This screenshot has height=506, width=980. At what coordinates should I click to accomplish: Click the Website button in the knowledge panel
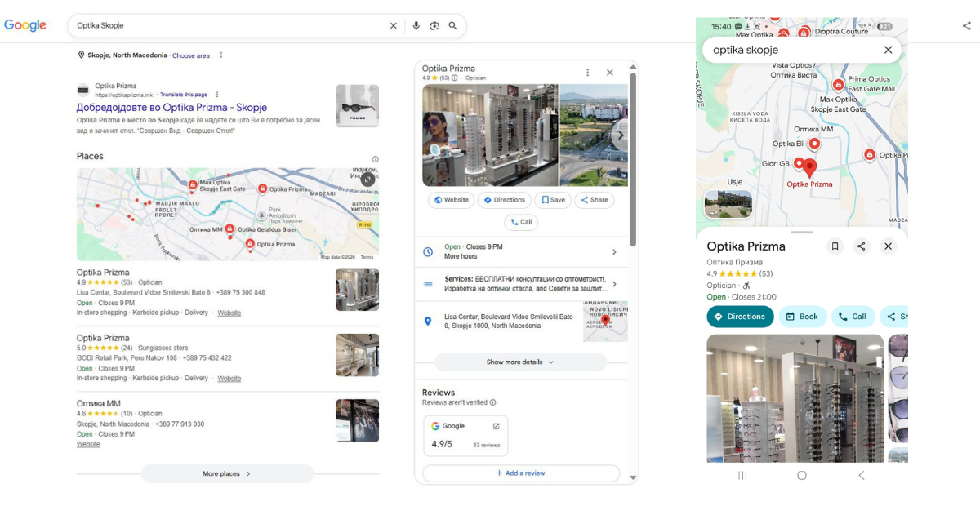coord(452,200)
